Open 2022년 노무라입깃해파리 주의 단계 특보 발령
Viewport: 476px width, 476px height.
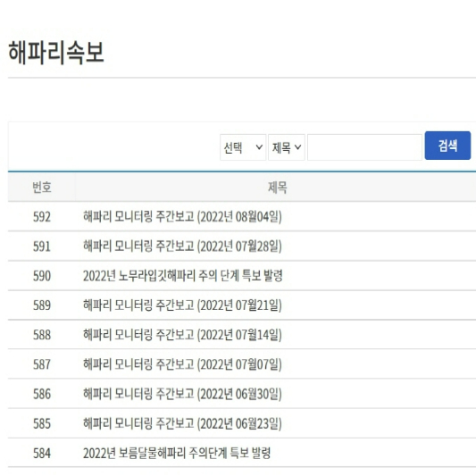click(x=183, y=276)
